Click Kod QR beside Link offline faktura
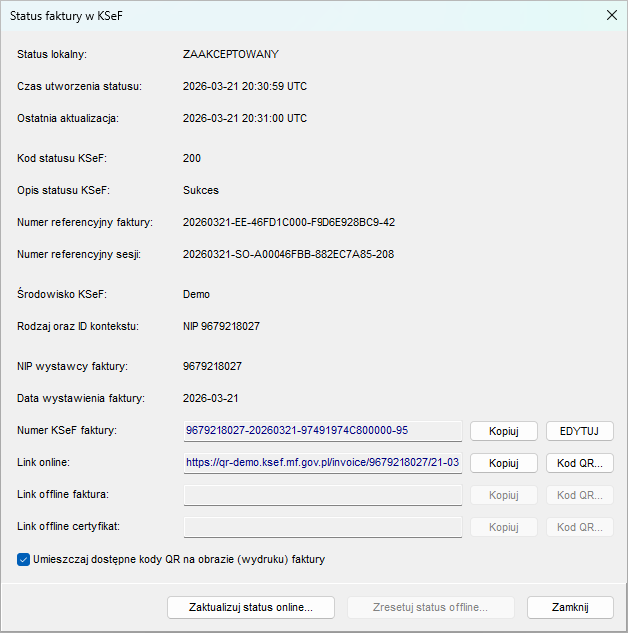Image resolution: width=628 pixels, height=633 pixels. [x=579, y=495]
